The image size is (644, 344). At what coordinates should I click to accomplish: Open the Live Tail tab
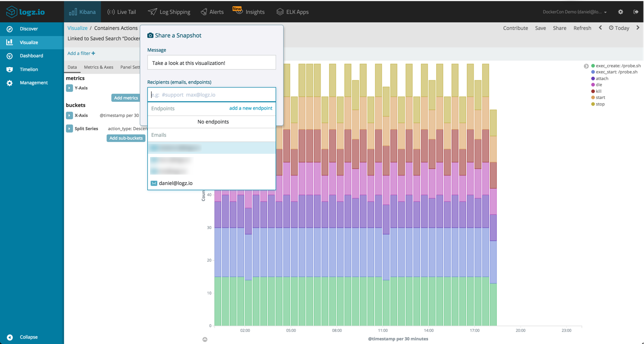pos(122,12)
